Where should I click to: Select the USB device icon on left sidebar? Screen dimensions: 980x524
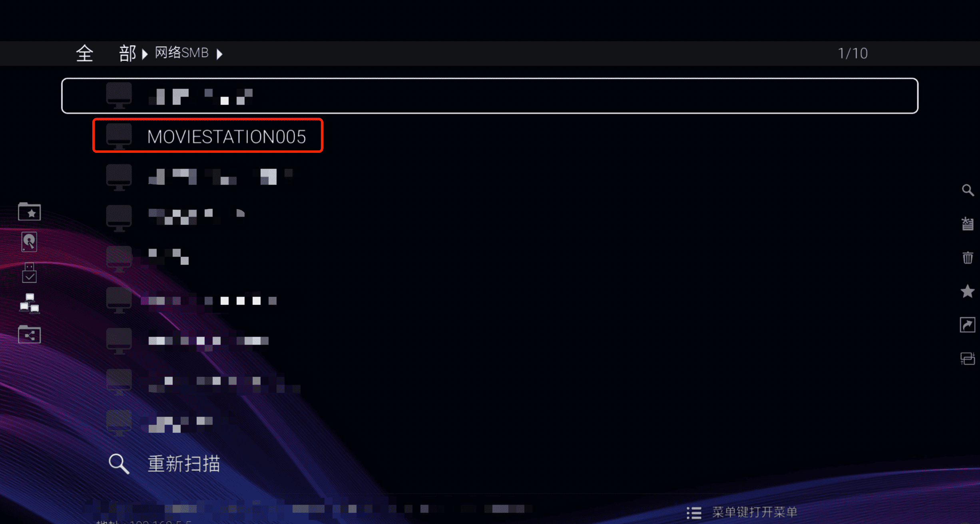(29, 273)
